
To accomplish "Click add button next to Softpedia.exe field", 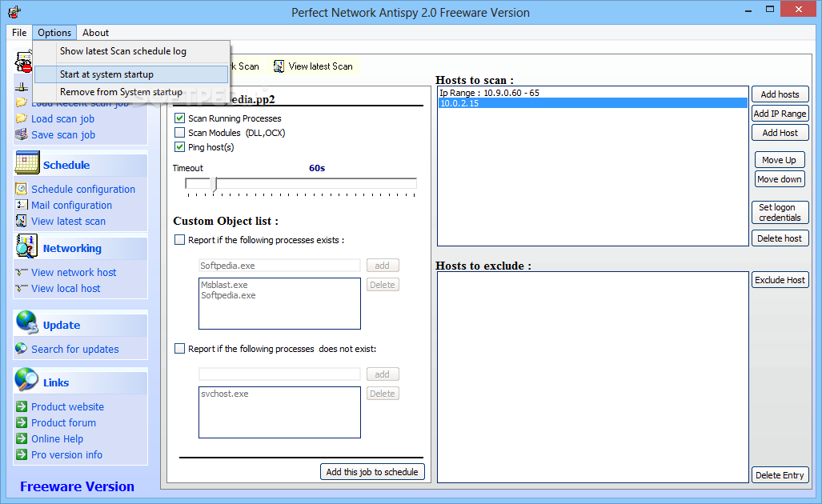I will pyautogui.click(x=383, y=266).
